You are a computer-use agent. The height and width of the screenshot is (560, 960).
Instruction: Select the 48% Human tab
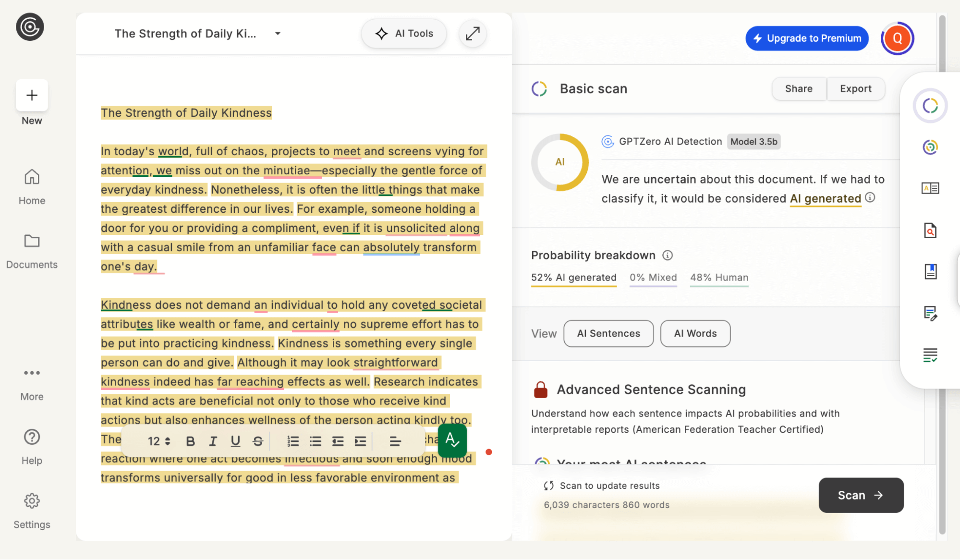[719, 278]
